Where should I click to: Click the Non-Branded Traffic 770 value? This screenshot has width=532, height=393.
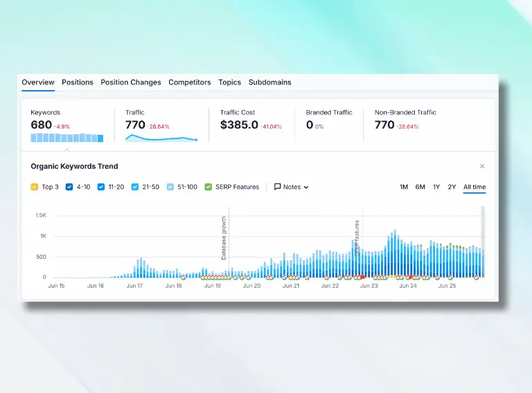click(x=384, y=125)
